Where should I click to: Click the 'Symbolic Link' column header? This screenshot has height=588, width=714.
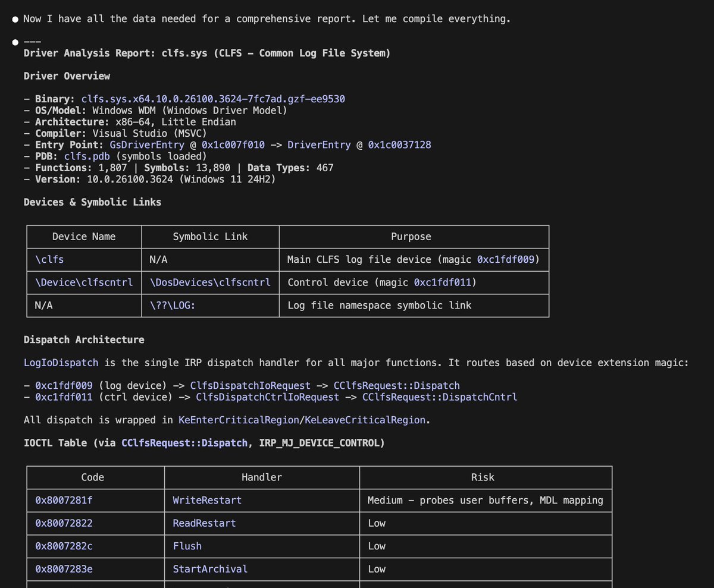click(210, 237)
